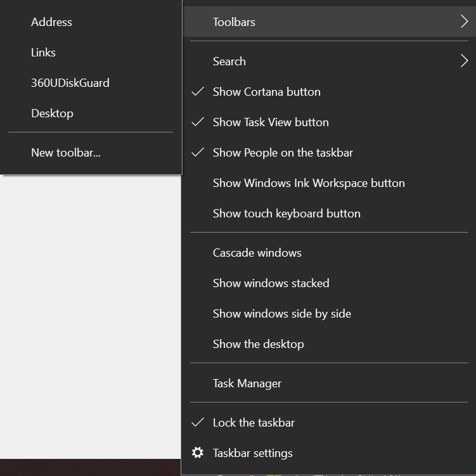The image size is (476, 476).
Task: Click checkmark beside Show Cortana button
Action: (198, 91)
